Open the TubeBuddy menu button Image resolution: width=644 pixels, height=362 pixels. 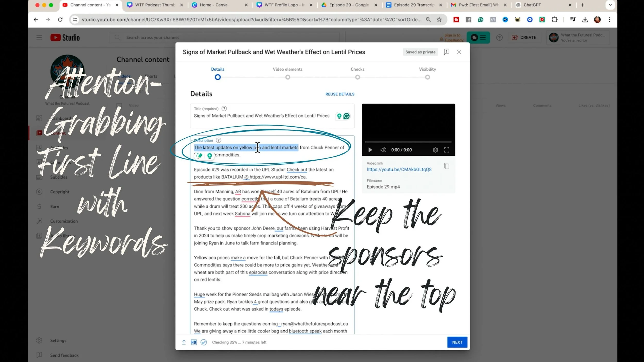[x=478, y=38]
